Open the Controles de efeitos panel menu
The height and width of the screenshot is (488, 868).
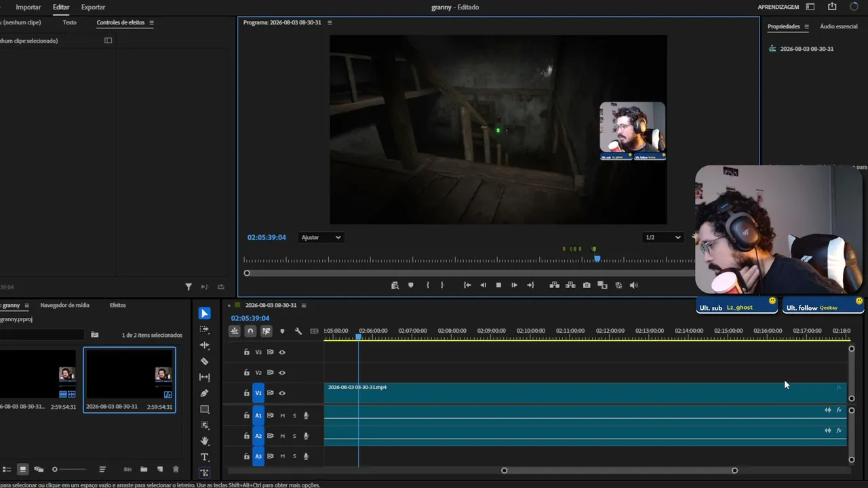coord(151,22)
